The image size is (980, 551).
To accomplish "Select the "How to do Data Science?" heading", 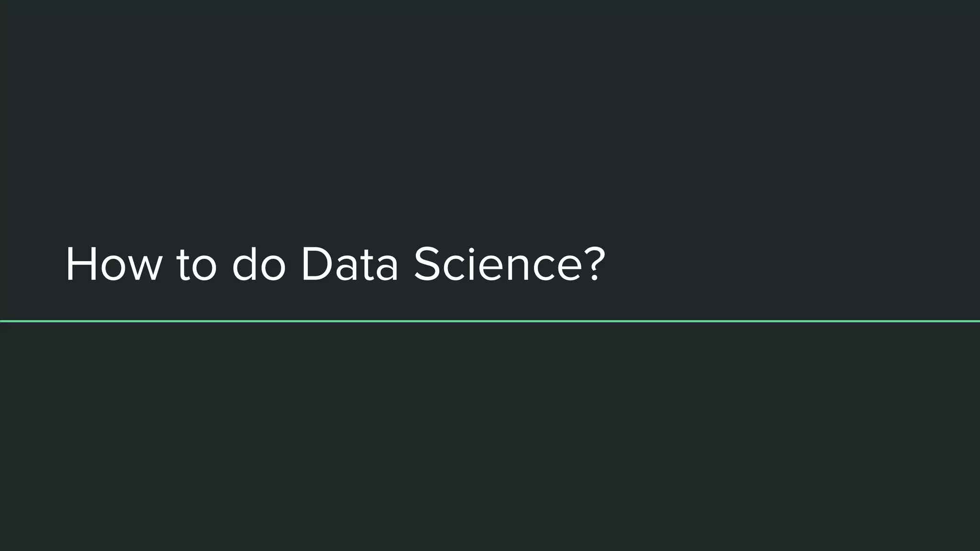I will 335,264.
